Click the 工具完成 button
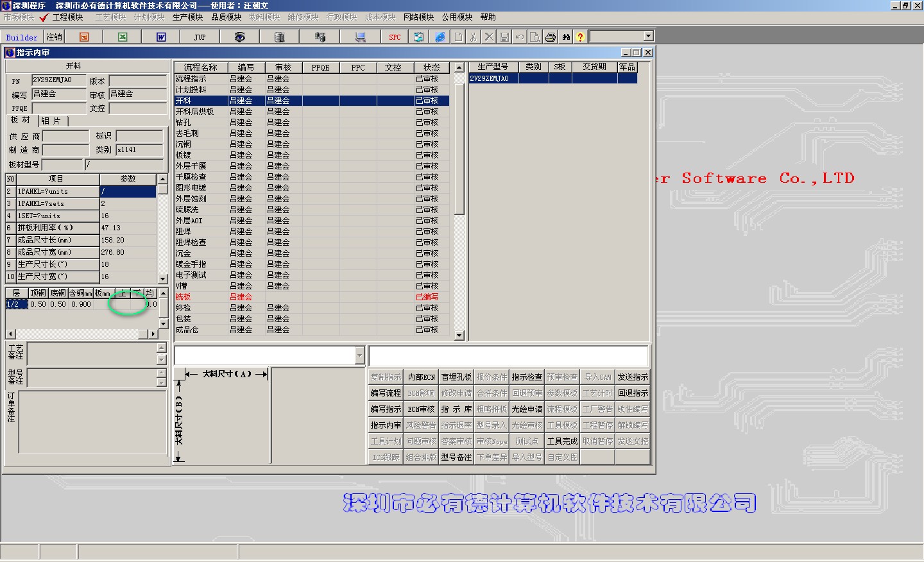The image size is (924, 562). pos(562,441)
